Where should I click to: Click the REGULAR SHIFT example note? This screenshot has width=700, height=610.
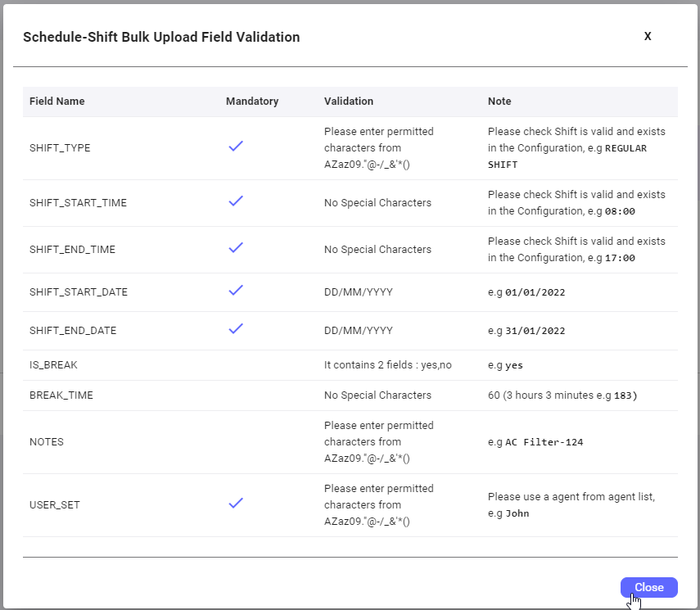click(576, 148)
